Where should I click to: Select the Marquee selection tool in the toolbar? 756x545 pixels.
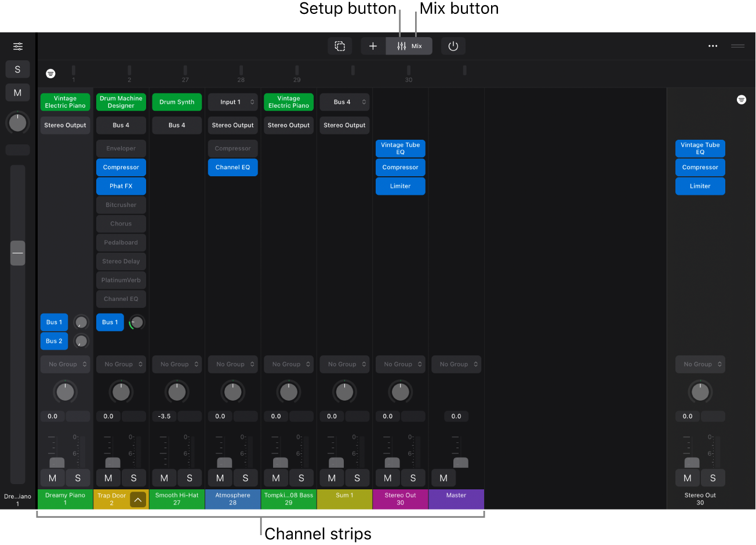pyautogui.click(x=340, y=46)
